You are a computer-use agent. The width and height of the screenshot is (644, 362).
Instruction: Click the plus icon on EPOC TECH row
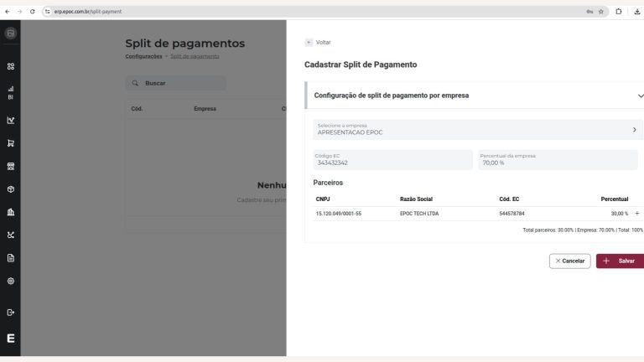637,214
